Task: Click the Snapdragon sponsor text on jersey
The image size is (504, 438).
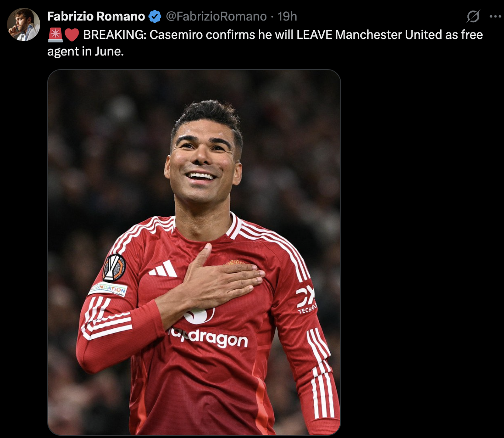Action: (209, 337)
